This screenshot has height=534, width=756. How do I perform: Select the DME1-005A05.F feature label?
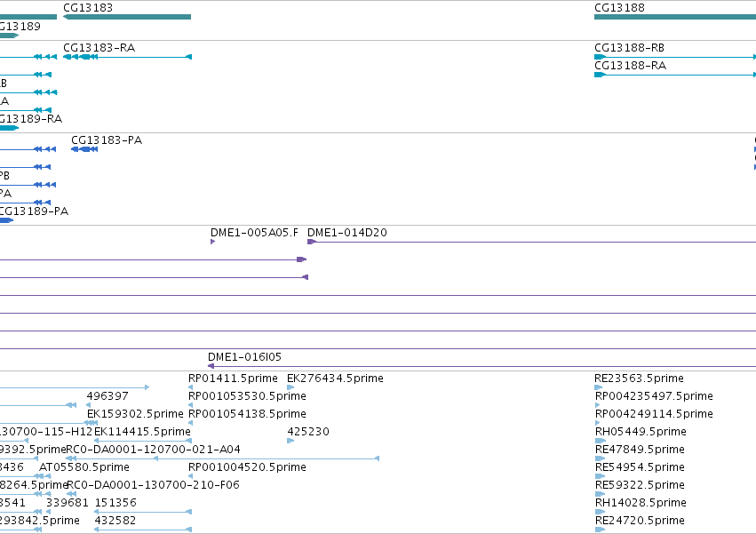coord(254,233)
